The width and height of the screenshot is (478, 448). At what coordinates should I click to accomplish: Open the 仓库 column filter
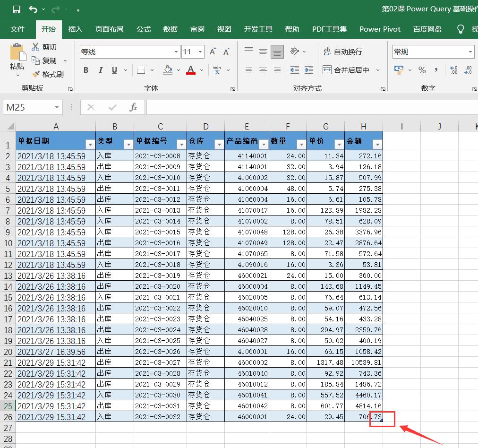pyautogui.click(x=219, y=144)
